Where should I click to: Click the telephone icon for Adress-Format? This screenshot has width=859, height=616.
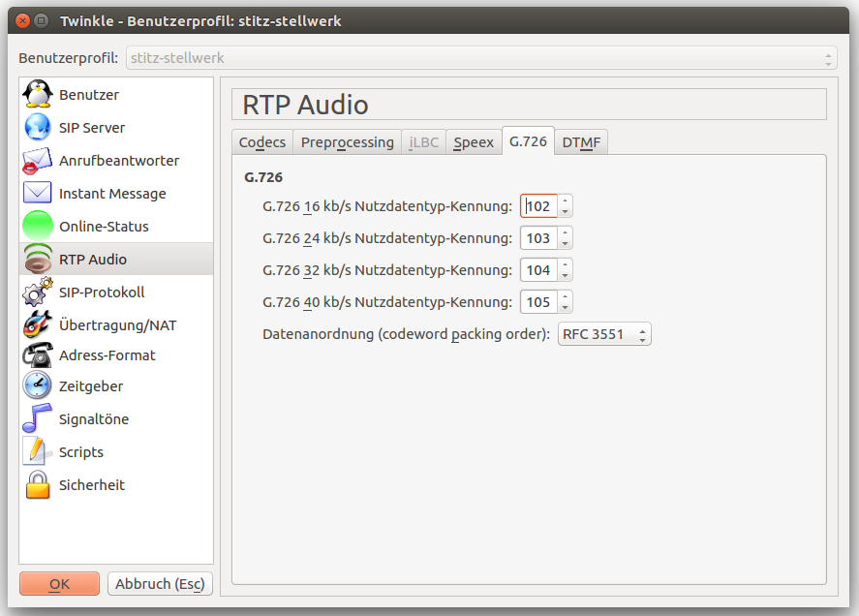pos(37,354)
